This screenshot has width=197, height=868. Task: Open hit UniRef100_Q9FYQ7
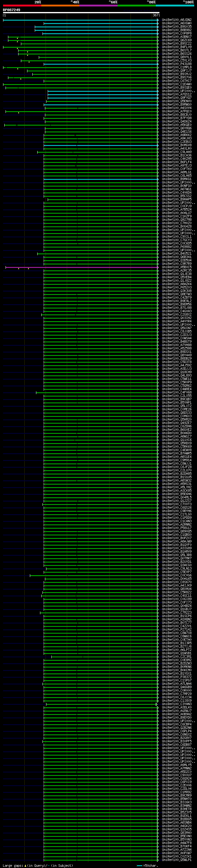tap(177, 98)
